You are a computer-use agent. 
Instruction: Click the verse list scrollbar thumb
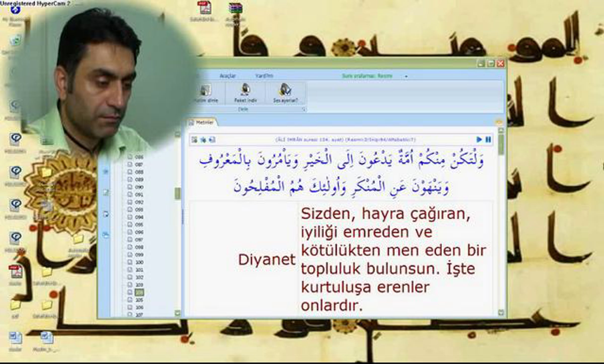[178, 193]
